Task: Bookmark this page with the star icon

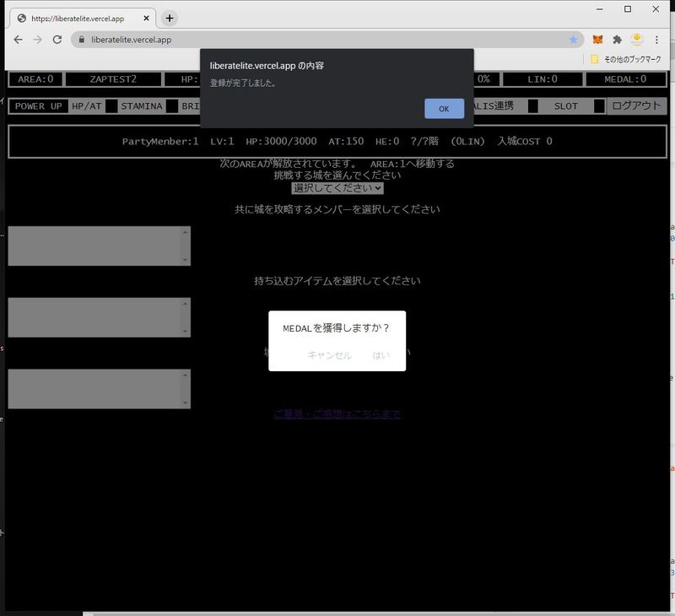Action: 574,40
